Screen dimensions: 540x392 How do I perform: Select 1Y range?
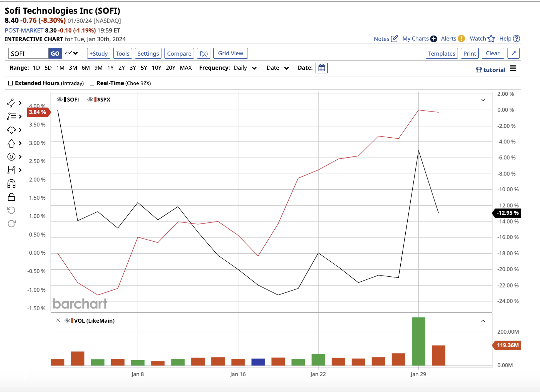point(111,68)
